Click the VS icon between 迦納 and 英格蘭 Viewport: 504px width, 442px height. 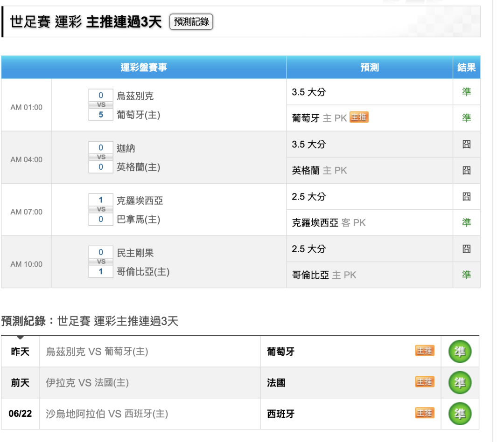coord(101,157)
